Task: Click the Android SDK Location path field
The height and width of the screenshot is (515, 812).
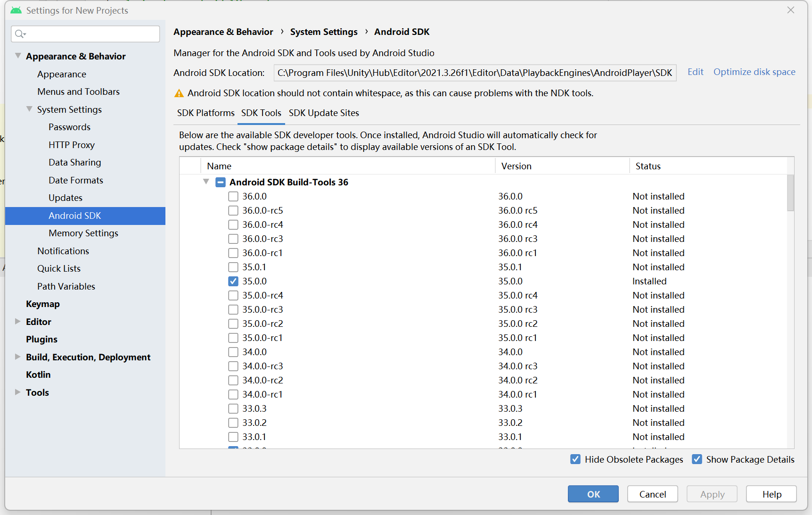Action: 475,73
